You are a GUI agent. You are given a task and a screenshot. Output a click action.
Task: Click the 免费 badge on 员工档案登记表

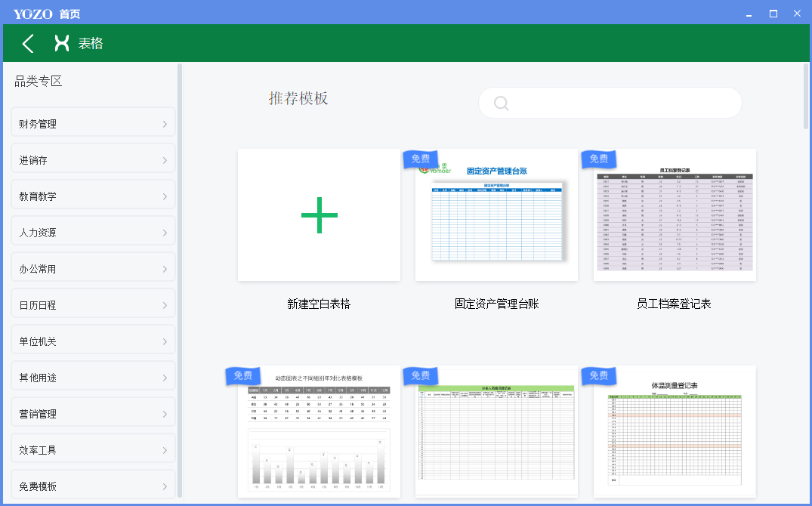coord(599,159)
